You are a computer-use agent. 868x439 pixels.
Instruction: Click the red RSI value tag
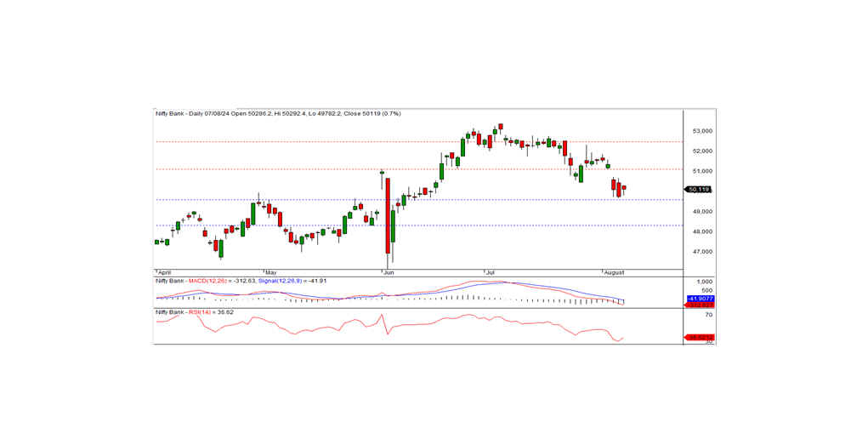pyautogui.click(x=700, y=337)
